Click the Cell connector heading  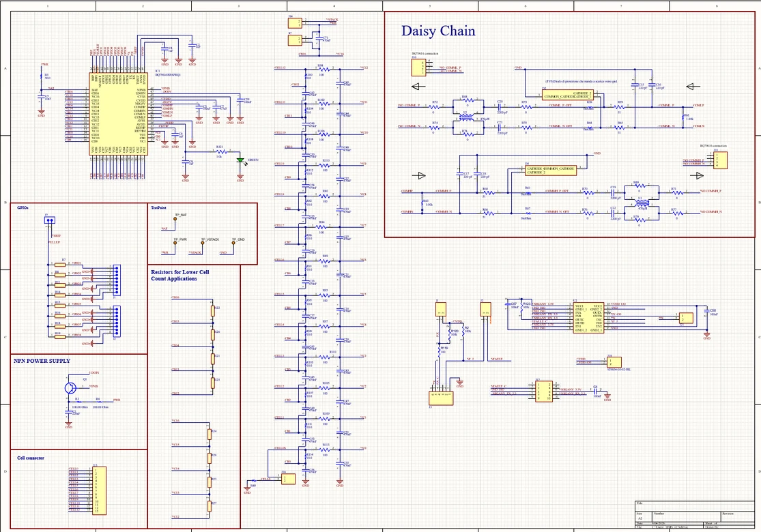click(31, 458)
